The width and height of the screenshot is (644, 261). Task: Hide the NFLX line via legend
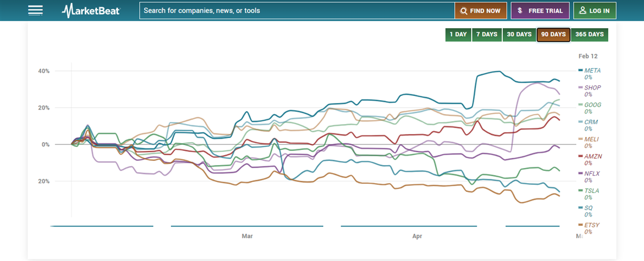[592, 174]
